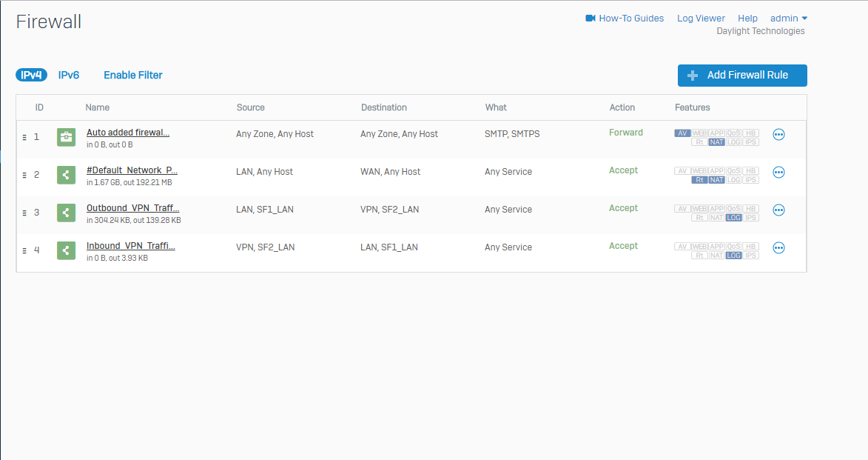Click the drag handle of rule 3

coord(24,213)
